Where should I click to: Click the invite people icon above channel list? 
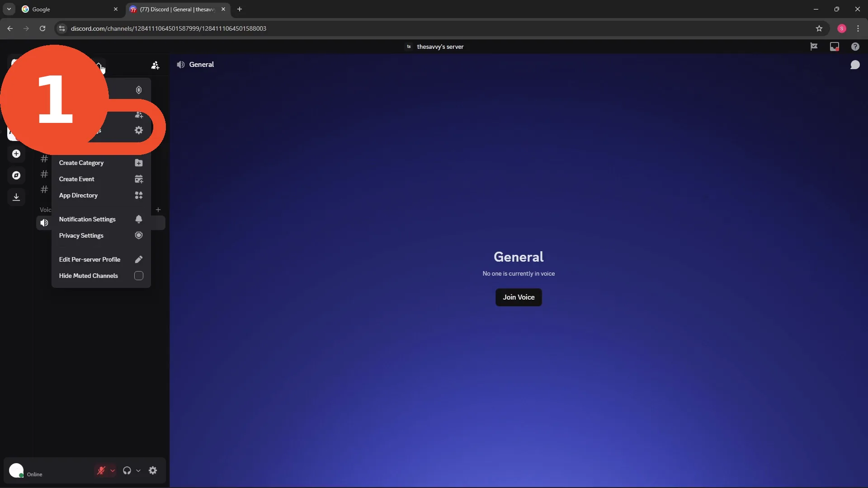point(155,66)
